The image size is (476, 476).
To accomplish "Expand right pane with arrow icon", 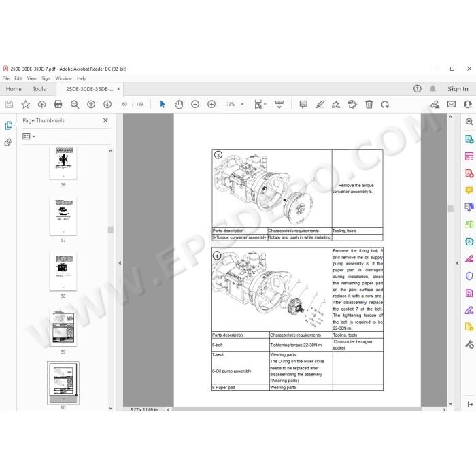I will [x=471, y=404].
